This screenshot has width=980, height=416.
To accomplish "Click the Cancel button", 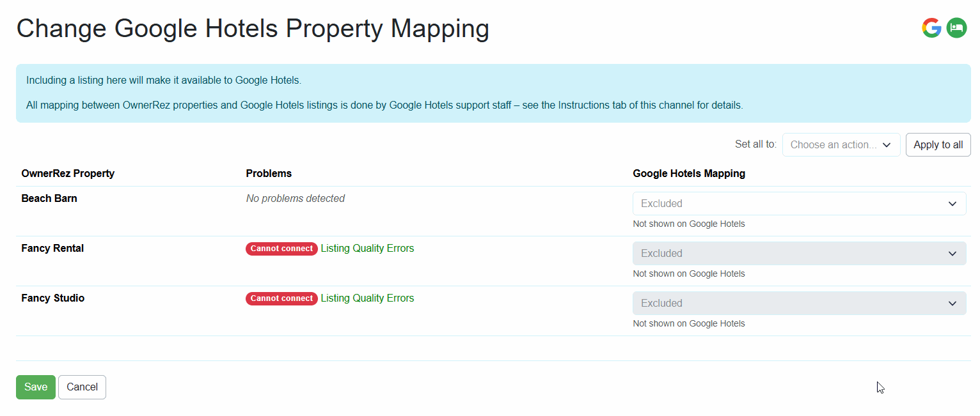I will tap(82, 387).
